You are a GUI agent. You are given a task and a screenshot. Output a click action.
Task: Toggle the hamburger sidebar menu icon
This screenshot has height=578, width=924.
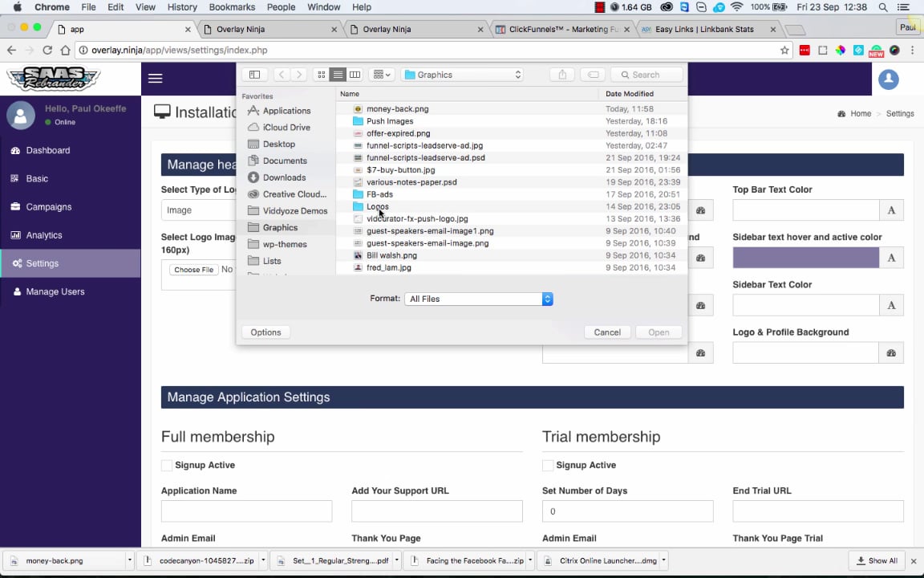(x=155, y=79)
